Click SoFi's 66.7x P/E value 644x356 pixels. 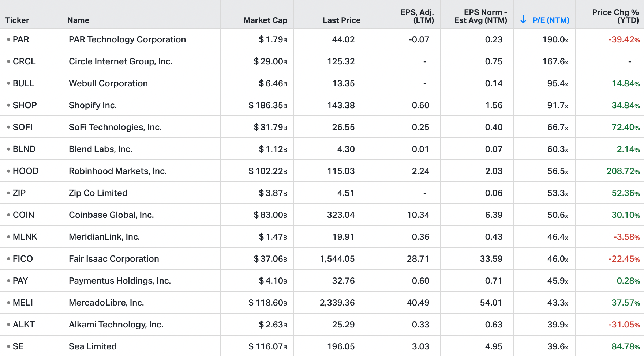[558, 127]
